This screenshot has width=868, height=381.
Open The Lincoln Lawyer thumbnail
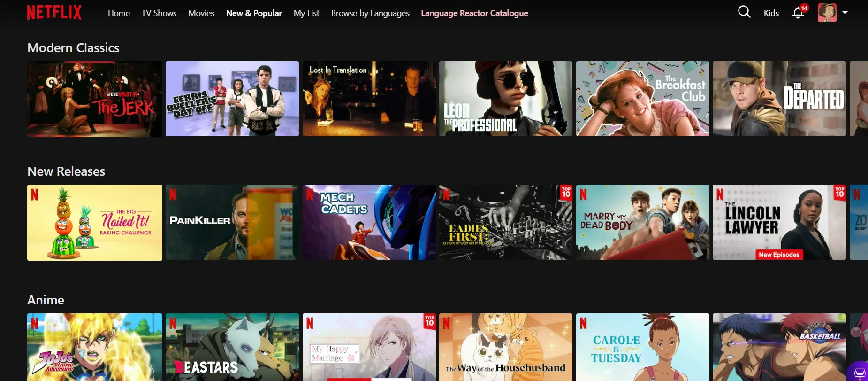pyautogui.click(x=779, y=222)
